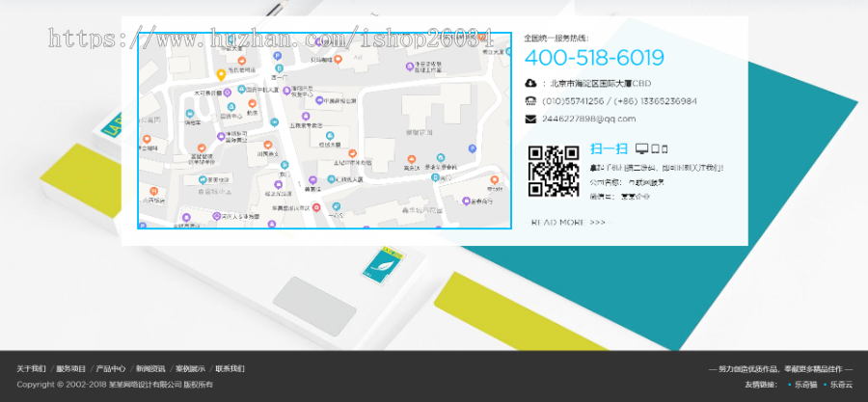Screen dimensions: 868x402
Task: Click the embedded street map
Action: 324,130
